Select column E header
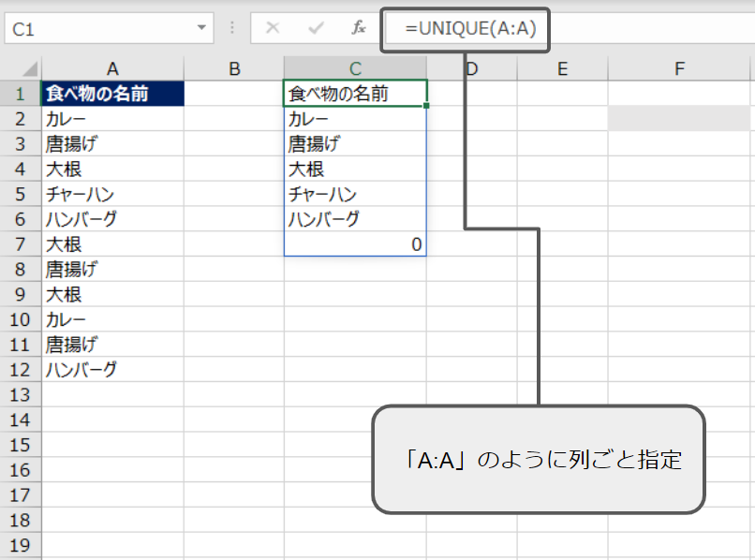Viewport: 755px width, 560px height. point(562,68)
